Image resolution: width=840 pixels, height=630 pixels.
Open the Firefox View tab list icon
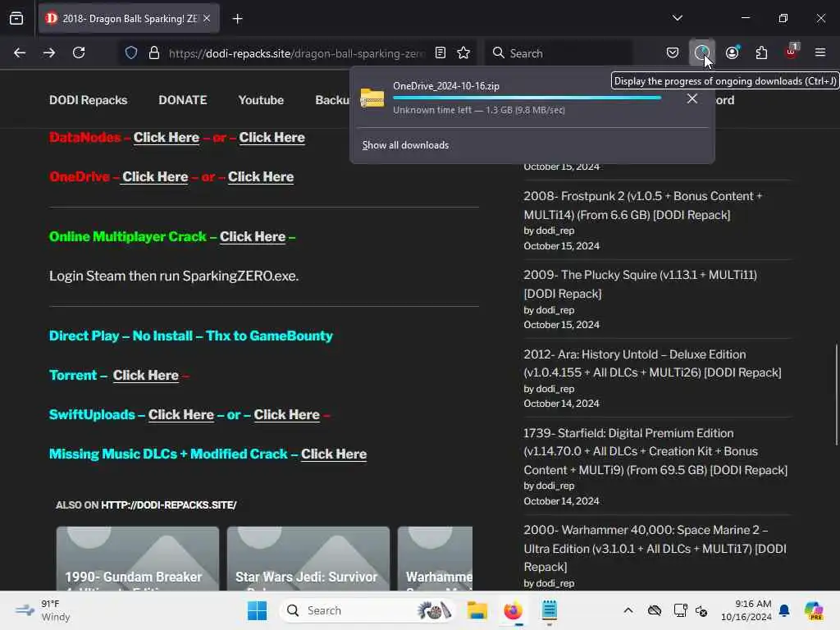click(x=16, y=18)
